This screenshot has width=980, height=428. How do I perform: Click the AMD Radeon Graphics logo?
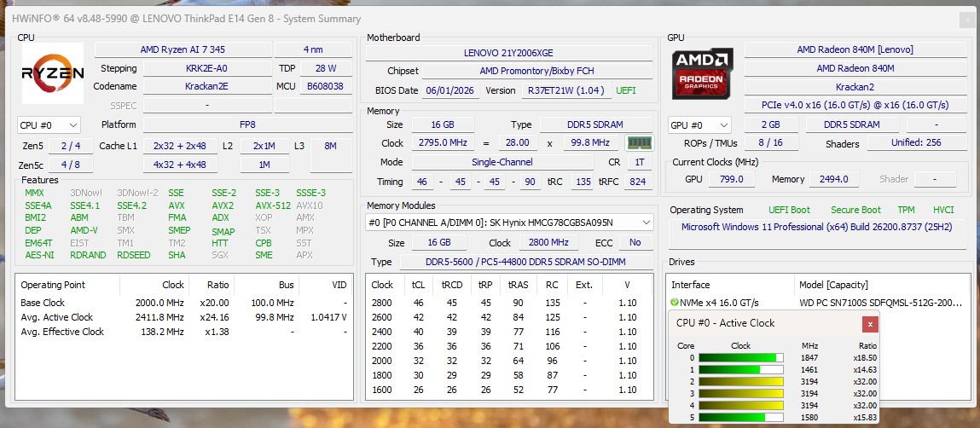703,73
